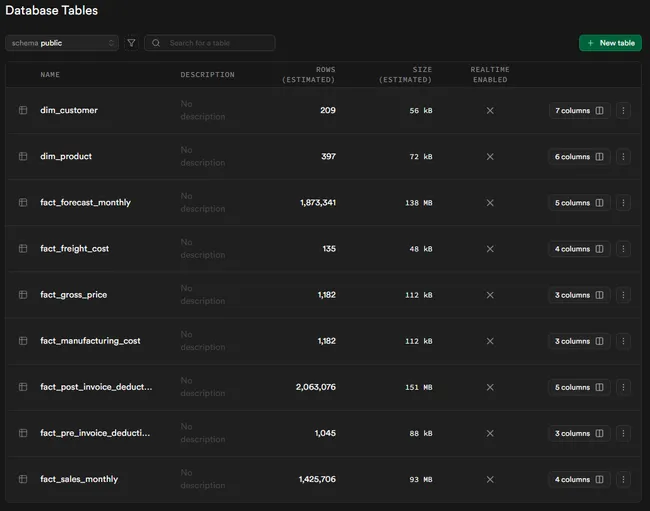The height and width of the screenshot is (511, 650).
Task: Open the schema public dropdown
Action: click(62, 43)
